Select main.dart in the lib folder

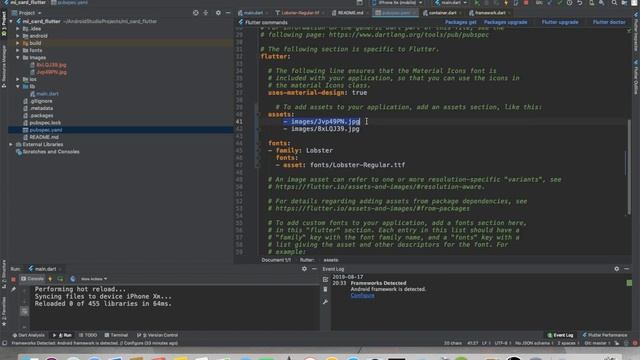[47, 94]
